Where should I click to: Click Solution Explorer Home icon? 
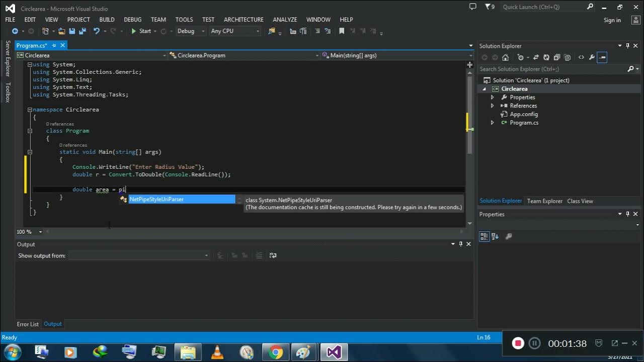(506, 57)
